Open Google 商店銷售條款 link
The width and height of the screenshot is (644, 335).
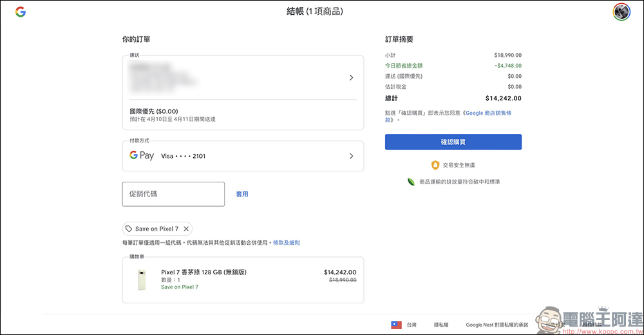coord(488,113)
